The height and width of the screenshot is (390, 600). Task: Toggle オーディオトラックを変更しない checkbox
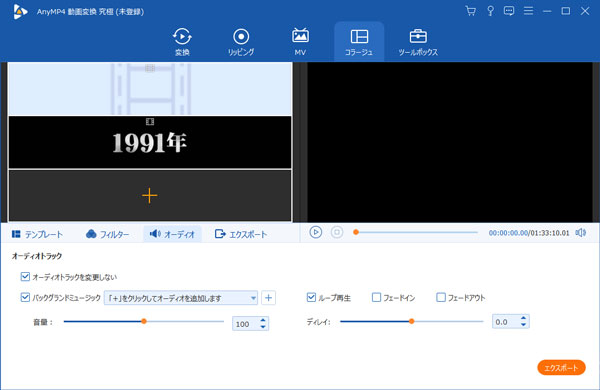click(25, 277)
